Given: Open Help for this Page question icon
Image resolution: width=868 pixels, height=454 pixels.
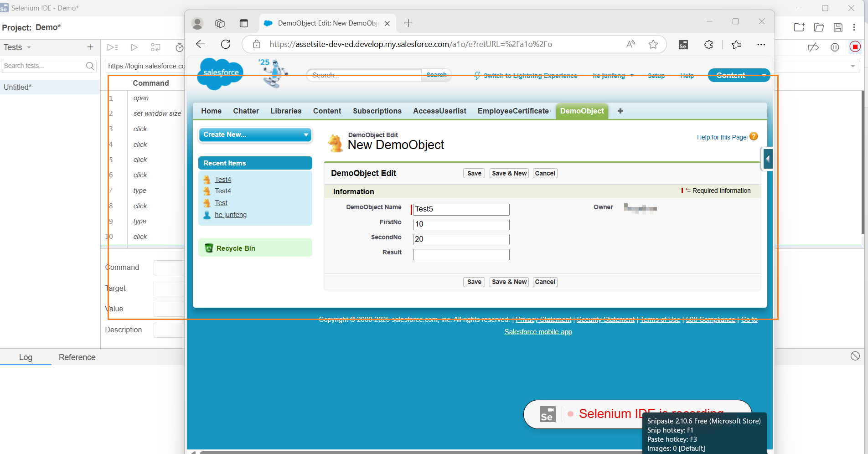Looking at the screenshot, I should coord(754,136).
